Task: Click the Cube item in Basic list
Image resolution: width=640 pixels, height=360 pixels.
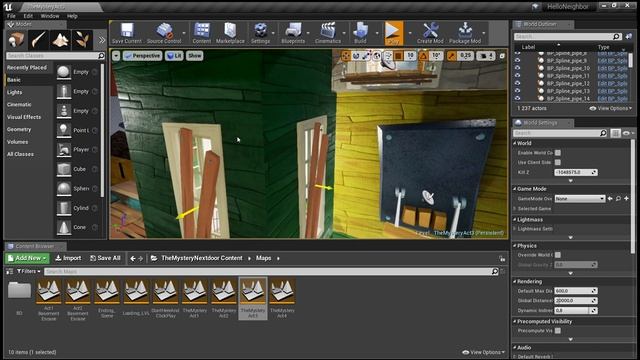Action: 77,169
